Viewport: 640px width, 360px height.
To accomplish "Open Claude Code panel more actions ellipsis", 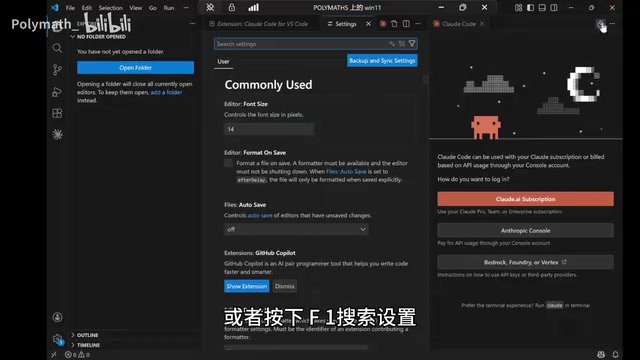I will [612, 24].
